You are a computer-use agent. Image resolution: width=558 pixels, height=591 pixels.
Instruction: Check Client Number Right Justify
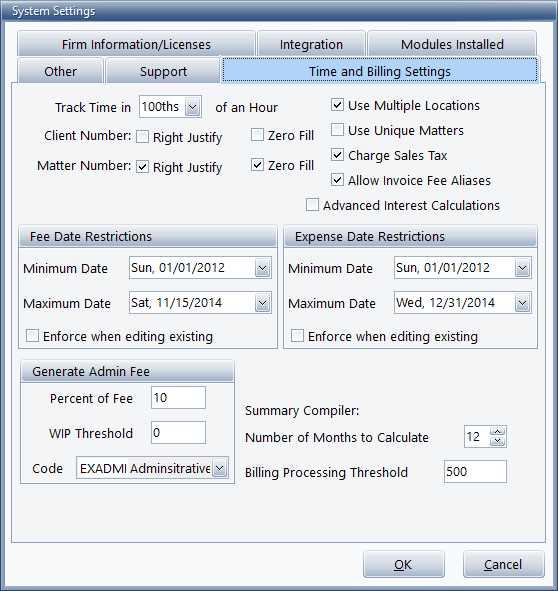[x=142, y=136]
